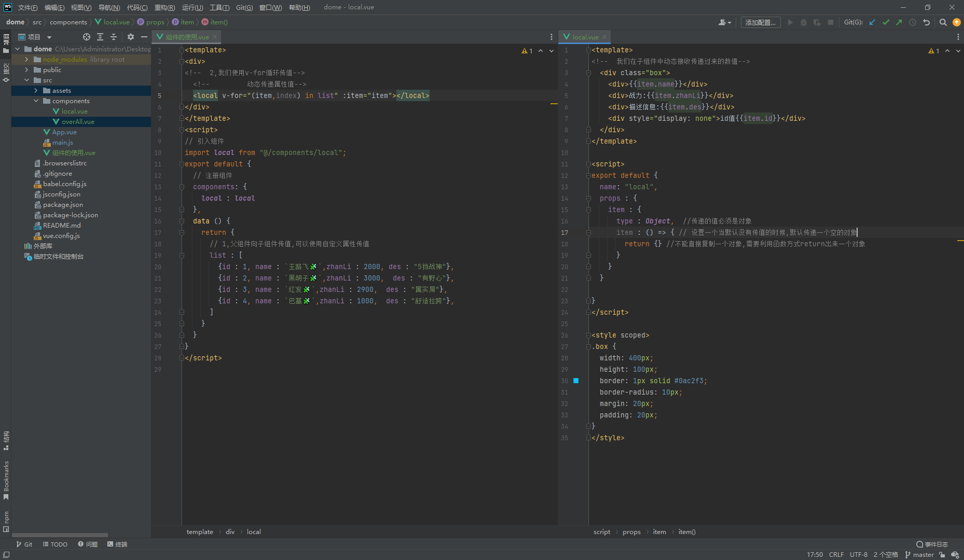This screenshot has width=964, height=560.
Task: Open Search Everywhere magnifier icon
Action: pyautogui.click(x=943, y=22)
